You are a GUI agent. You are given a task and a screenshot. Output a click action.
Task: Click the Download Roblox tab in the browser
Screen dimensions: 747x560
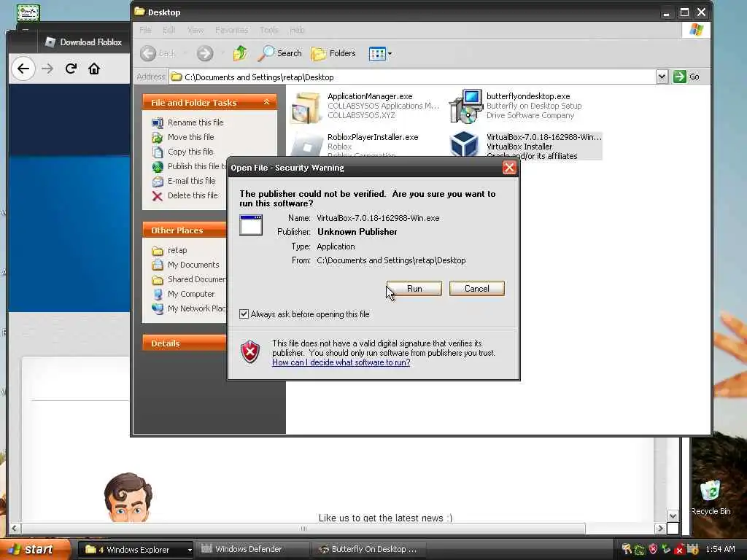(84, 42)
